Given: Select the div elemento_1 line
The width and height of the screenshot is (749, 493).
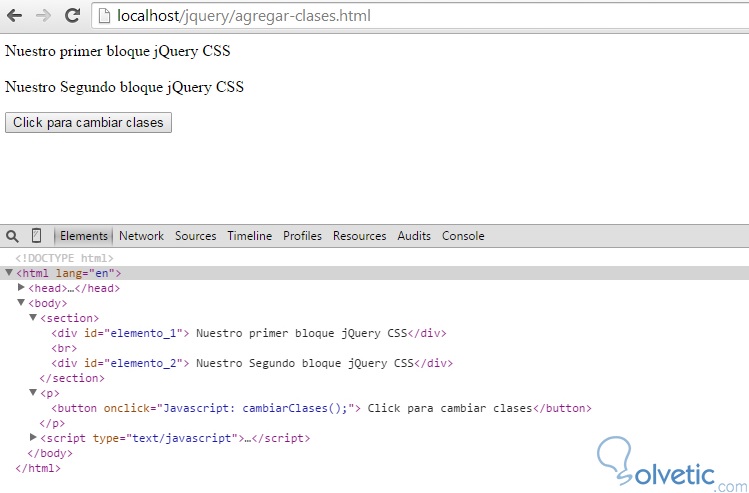Looking at the screenshot, I should pyautogui.click(x=249, y=333).
